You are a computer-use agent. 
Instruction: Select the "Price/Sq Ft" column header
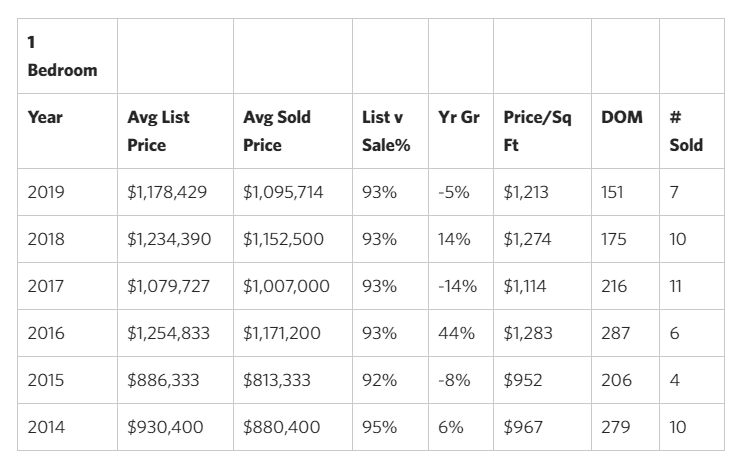[537, 131]
